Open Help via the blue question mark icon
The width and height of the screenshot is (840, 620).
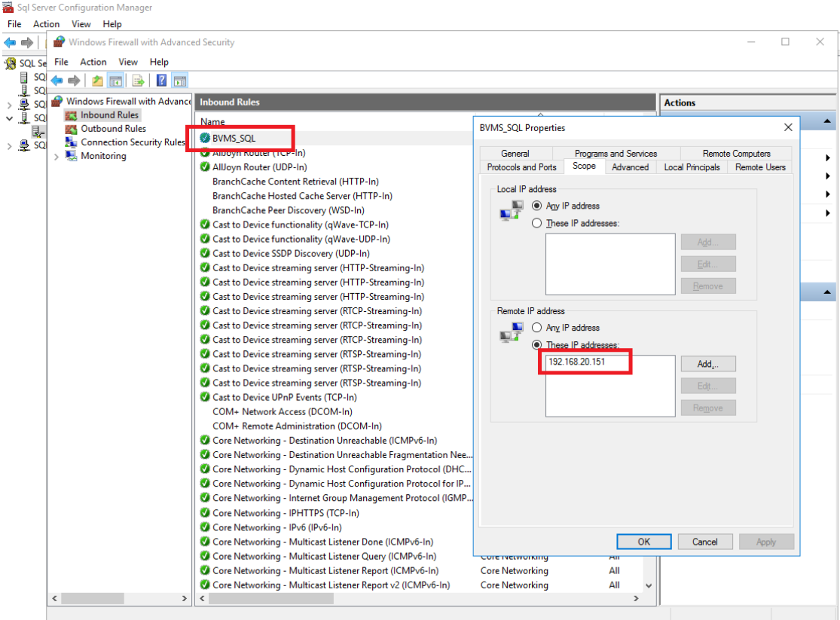(x=161, y=81)
